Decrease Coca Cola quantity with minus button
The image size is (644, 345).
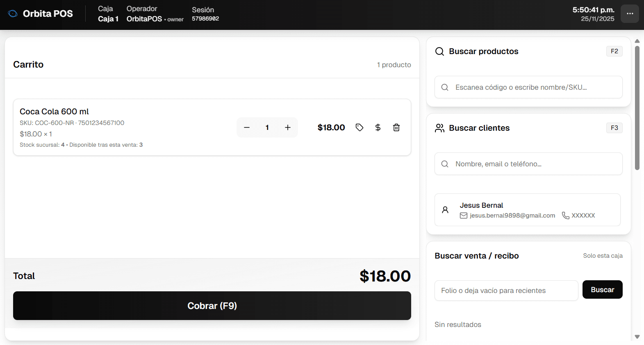(x=247, y=127)
